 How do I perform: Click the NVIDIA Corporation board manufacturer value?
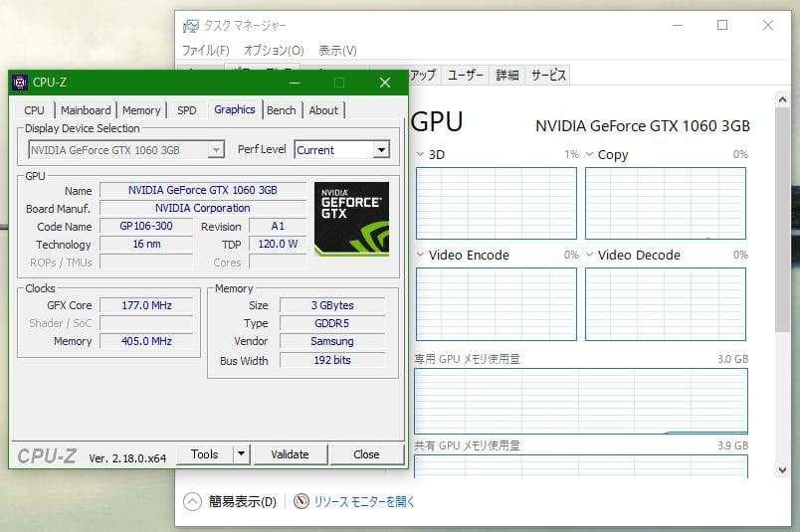pyautogui.click(x=203, y=208)
